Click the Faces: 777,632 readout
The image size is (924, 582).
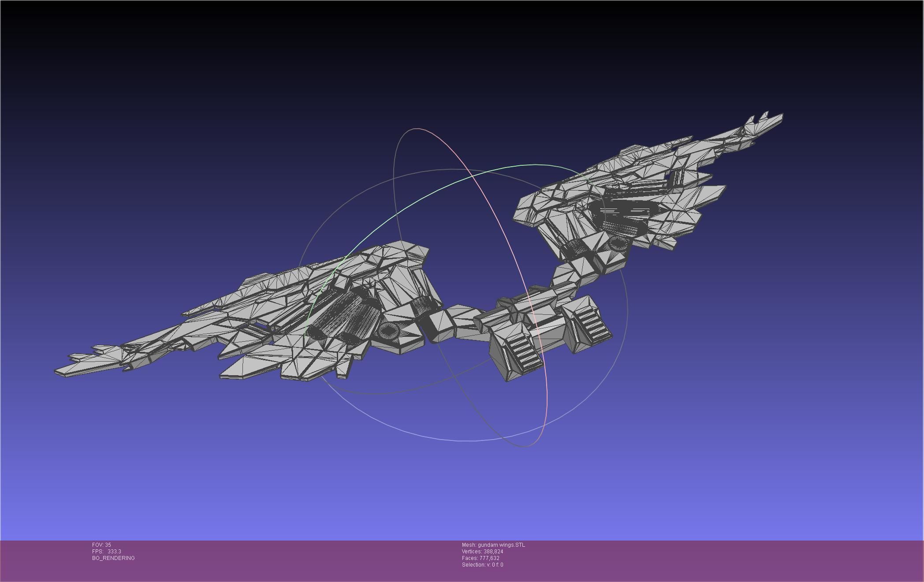pyautogui.click(x=481, y=558)
